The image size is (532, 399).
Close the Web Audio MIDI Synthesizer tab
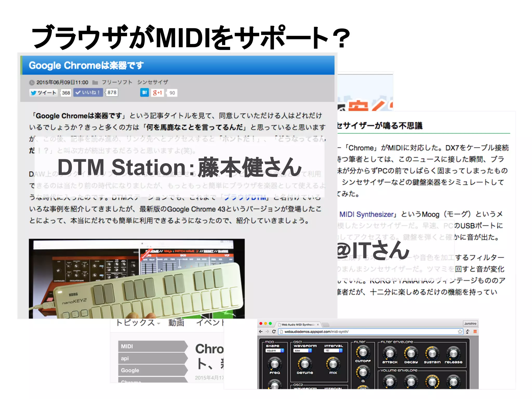(x=318, y=325)
